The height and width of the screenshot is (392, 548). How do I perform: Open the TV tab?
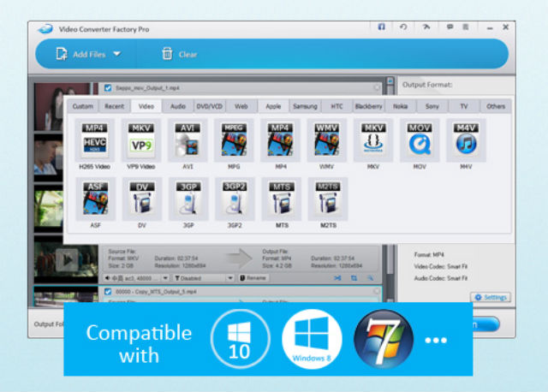464,106
